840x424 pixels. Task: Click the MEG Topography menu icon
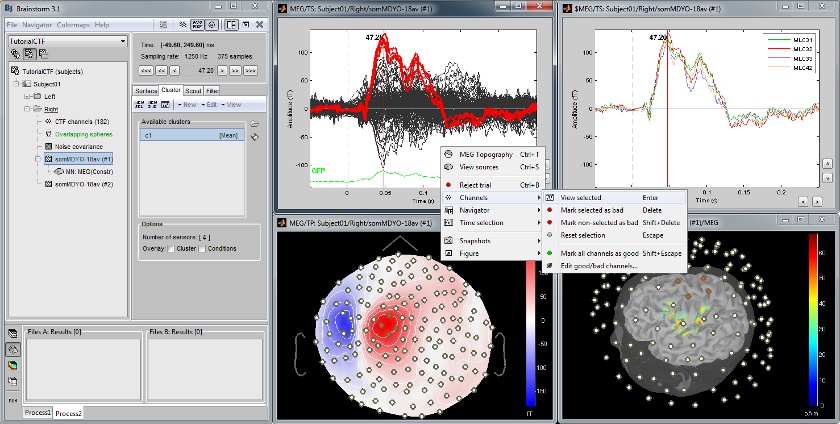(x=448, y=155)
